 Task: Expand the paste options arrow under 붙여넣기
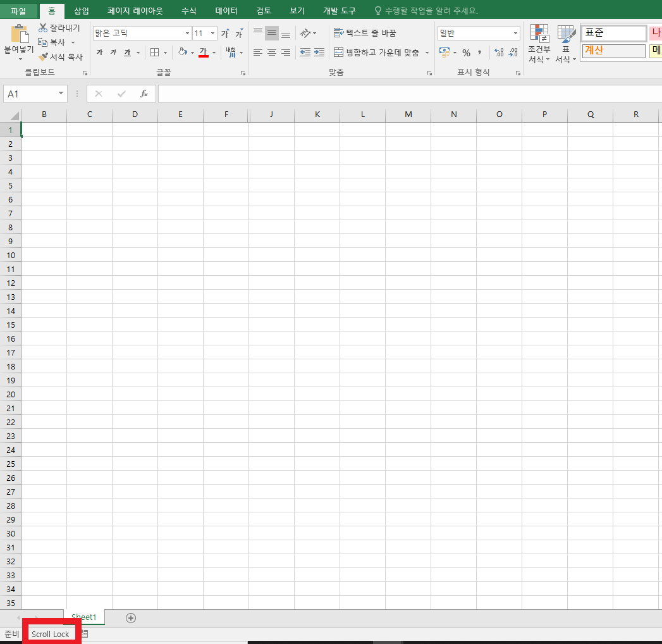point(20,59)
